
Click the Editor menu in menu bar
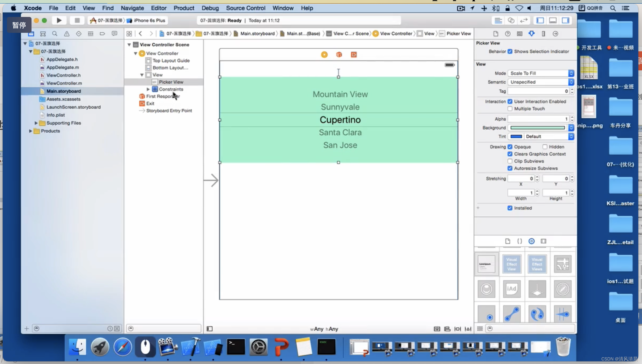159,8
